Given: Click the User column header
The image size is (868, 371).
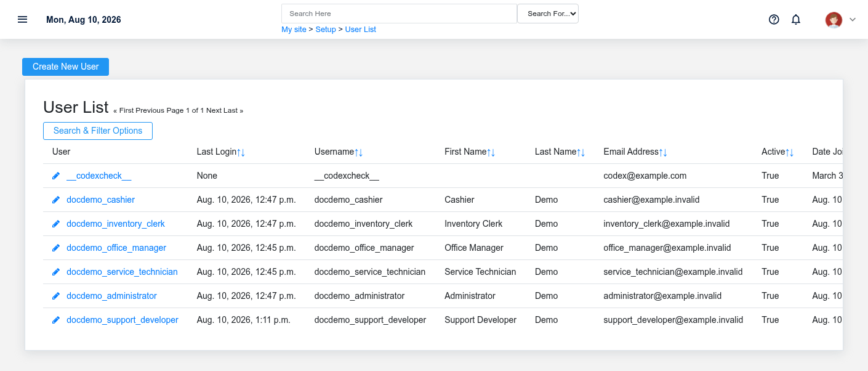Looking at the screenshot, I should click(61, 152).
